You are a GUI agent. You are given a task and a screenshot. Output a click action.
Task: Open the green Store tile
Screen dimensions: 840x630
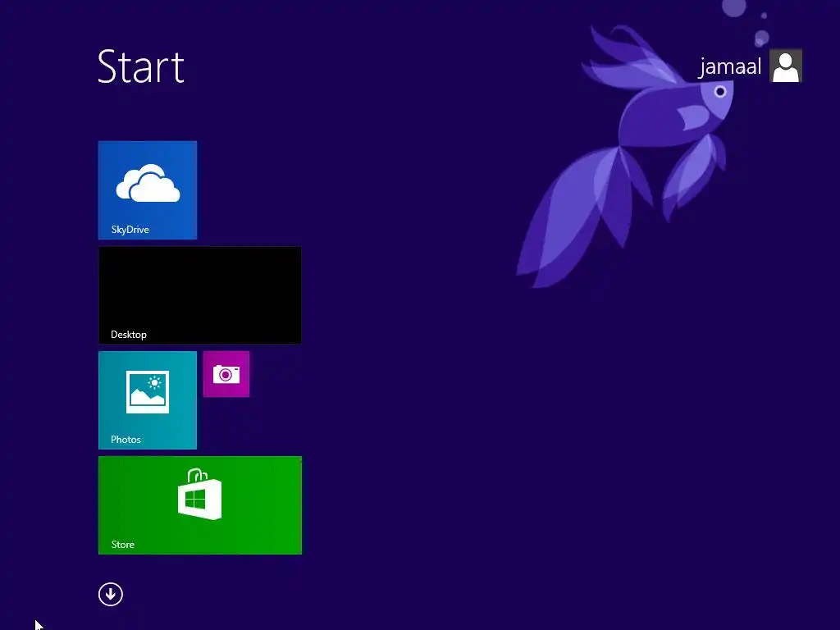click(x=200, y=505)
